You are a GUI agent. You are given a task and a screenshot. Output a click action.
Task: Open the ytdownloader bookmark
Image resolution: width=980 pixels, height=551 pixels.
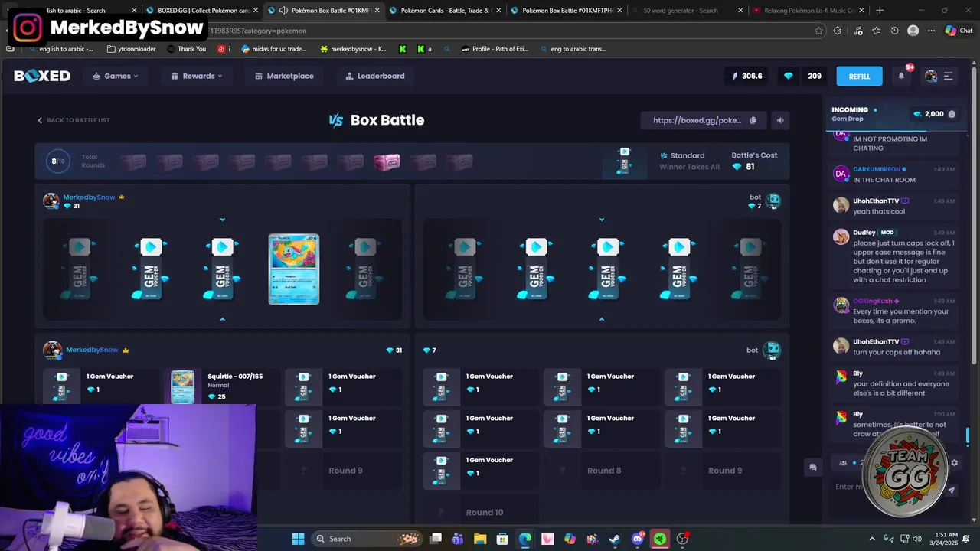[131, 49]
